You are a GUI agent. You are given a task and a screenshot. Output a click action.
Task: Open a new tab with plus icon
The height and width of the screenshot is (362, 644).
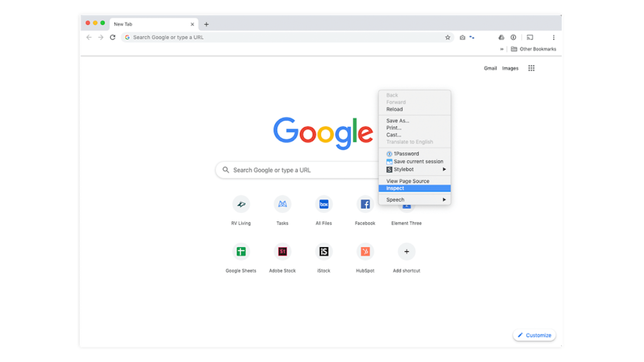(x=206, y=24)
